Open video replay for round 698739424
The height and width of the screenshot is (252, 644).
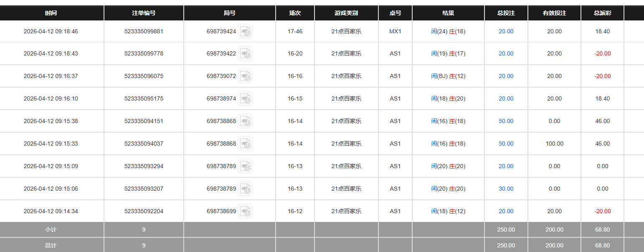pos(245,31)
